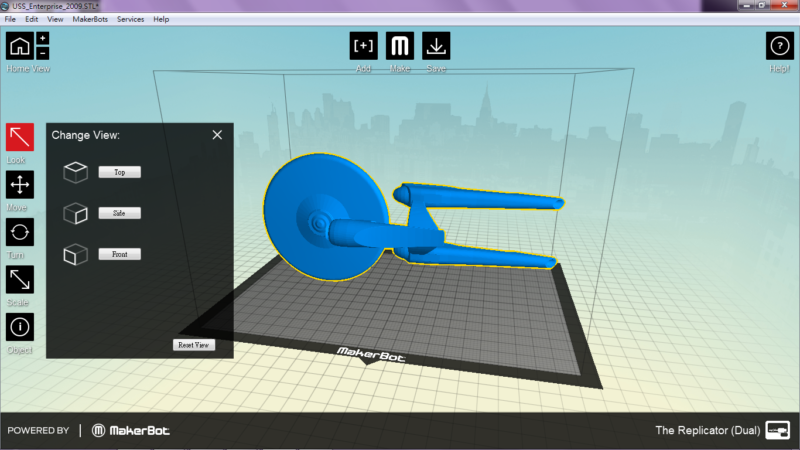Select the Move tool

tap(20, 184)
